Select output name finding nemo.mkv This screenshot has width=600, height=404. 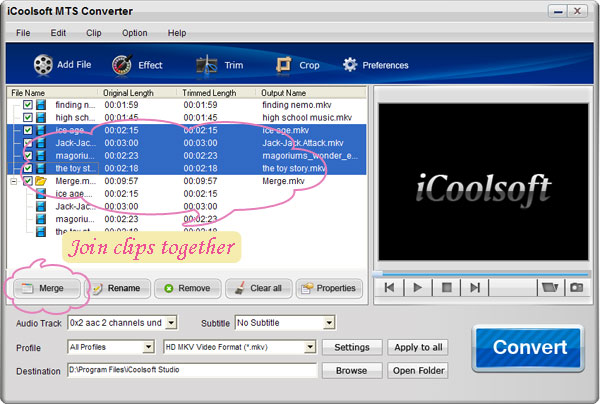point(297,105)
